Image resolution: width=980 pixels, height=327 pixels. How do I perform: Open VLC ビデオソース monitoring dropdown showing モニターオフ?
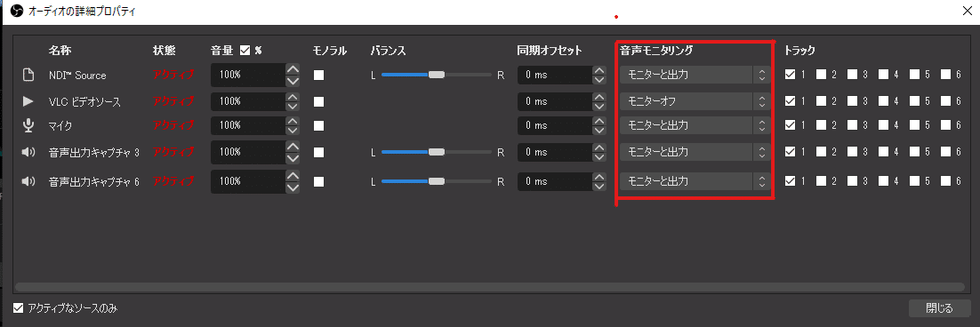[695, 101]
